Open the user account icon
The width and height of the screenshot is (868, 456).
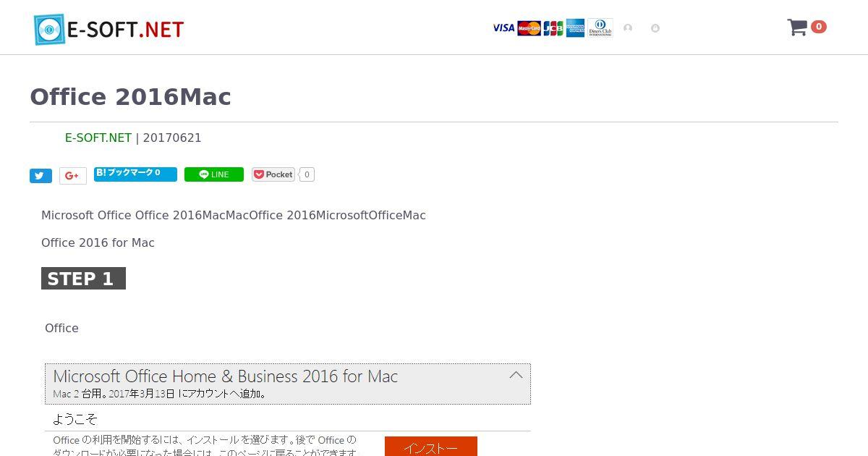point(628,28)
